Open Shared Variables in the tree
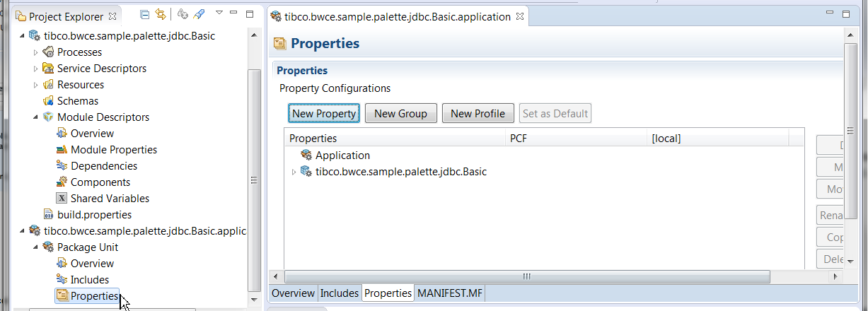 point(110,199)
